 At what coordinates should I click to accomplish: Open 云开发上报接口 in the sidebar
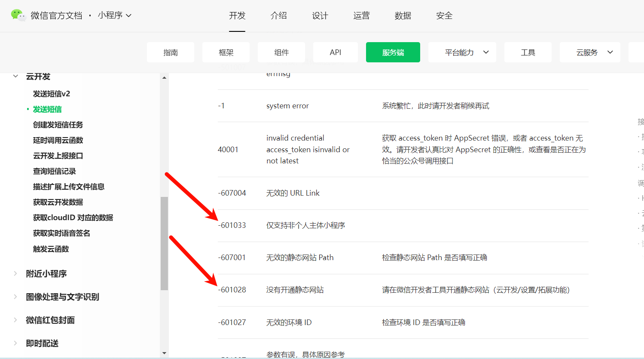click(58, 156)
